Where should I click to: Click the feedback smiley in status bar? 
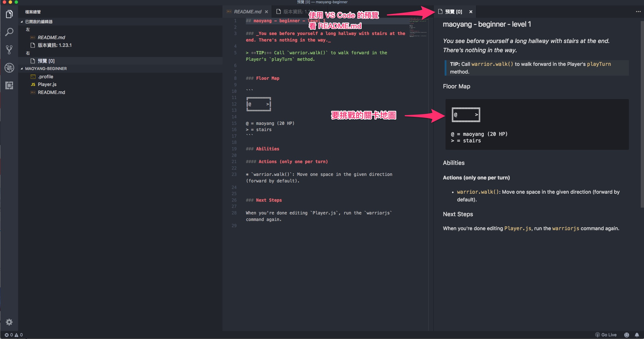[627, 335]
